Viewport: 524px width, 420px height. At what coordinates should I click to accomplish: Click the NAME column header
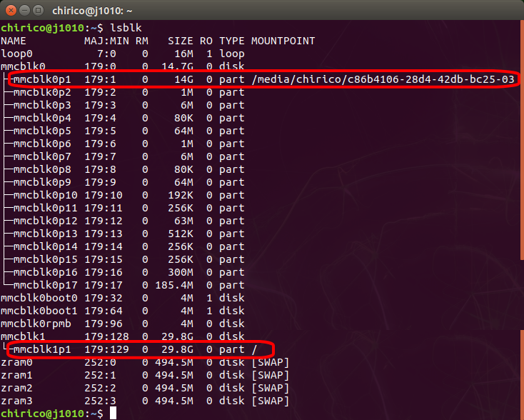tap(14, 41)
